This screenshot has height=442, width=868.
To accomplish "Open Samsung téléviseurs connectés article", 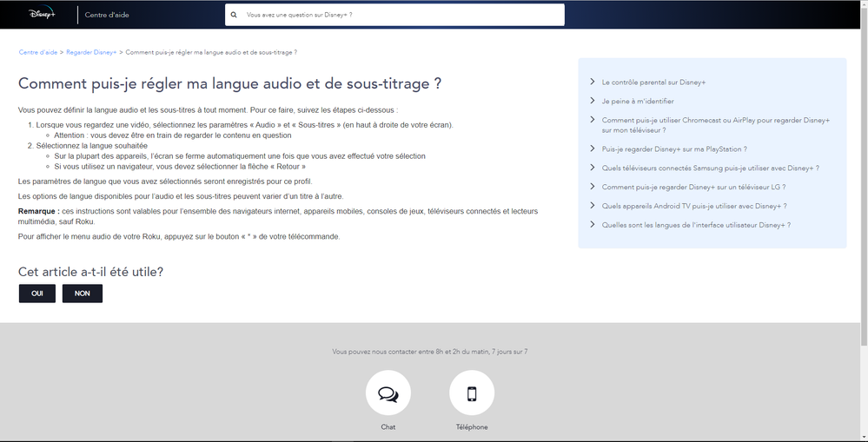I will 710,168.
